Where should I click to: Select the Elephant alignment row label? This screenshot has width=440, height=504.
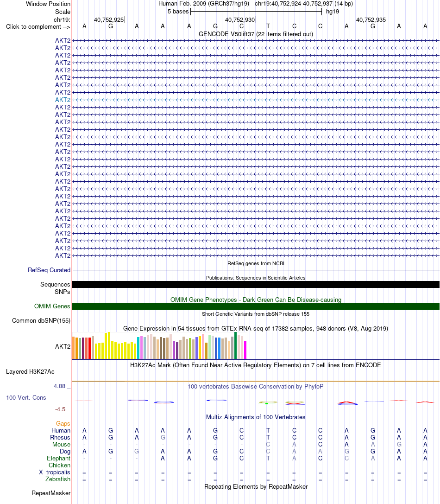(x=58, y=459)
